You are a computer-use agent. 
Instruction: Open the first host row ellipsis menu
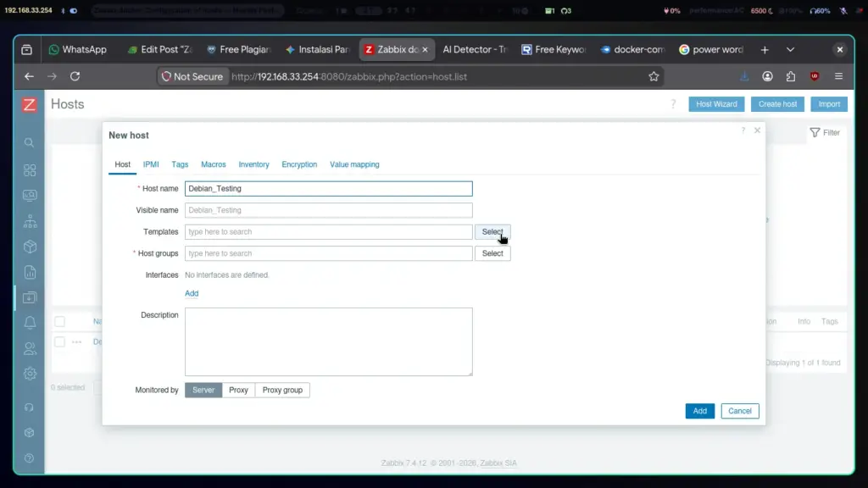76,342
